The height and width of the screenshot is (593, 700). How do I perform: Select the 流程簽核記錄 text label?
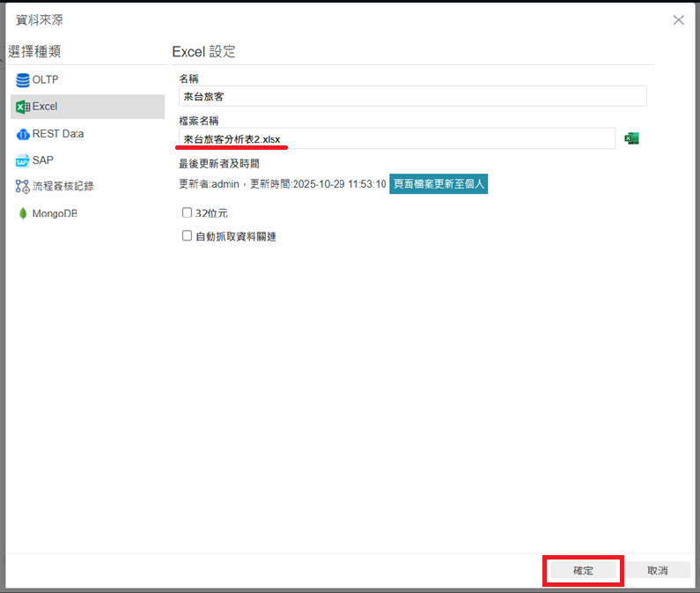coord(63,187)
